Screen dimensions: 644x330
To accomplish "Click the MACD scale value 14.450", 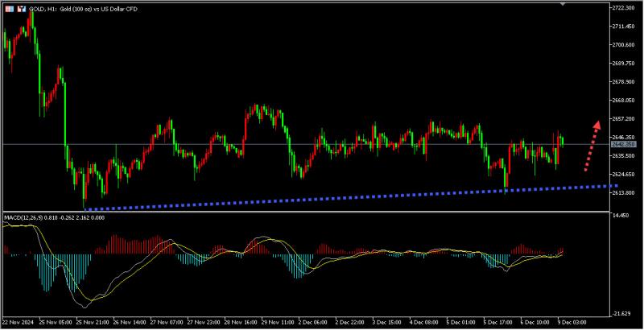I will [x=621, y=217].
